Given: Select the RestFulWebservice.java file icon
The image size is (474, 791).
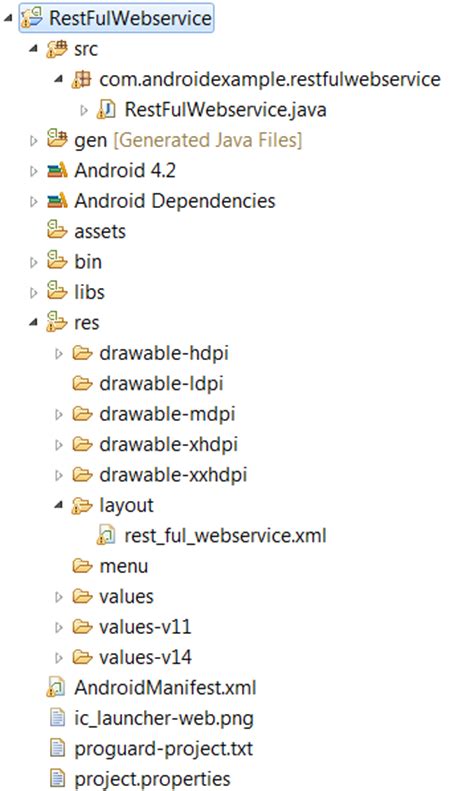Looking at the screenshot, I should (x=106, y=109).
